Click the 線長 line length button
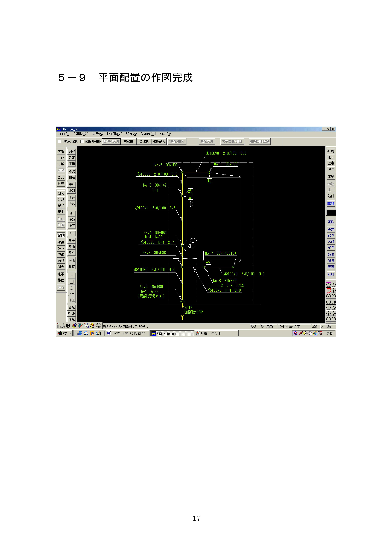This screenshot has width=392, height=555. (331, 255)
